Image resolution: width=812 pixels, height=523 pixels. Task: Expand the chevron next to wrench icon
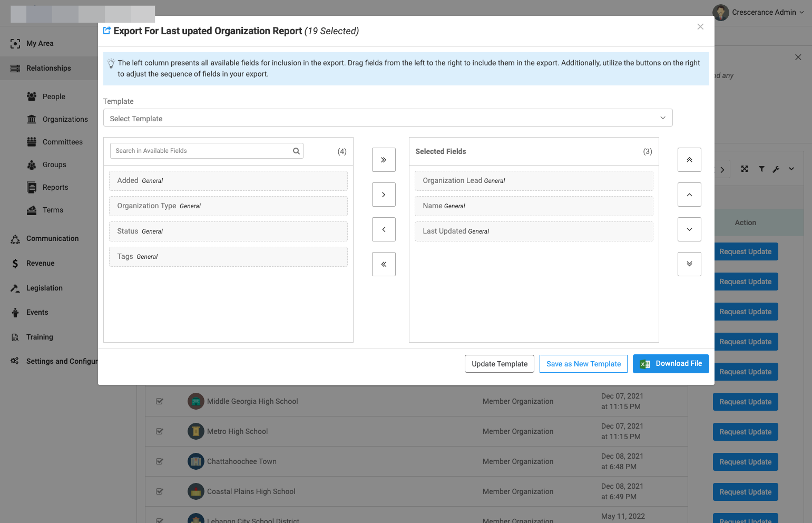[791, 169]
